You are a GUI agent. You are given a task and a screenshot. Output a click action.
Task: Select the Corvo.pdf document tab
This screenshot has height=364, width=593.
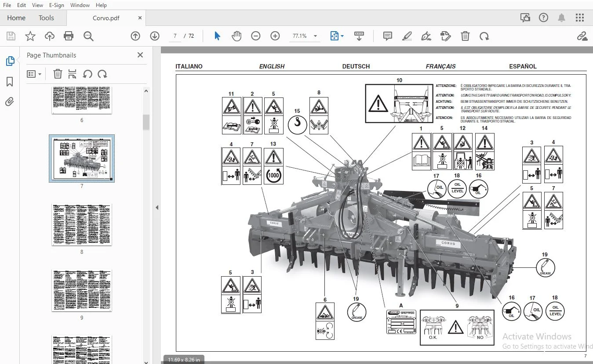tap(106, 18)
